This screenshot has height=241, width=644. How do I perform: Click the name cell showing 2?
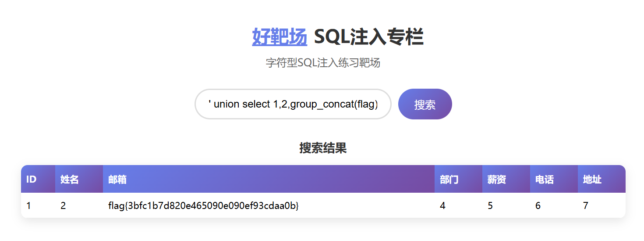point(79,205)
